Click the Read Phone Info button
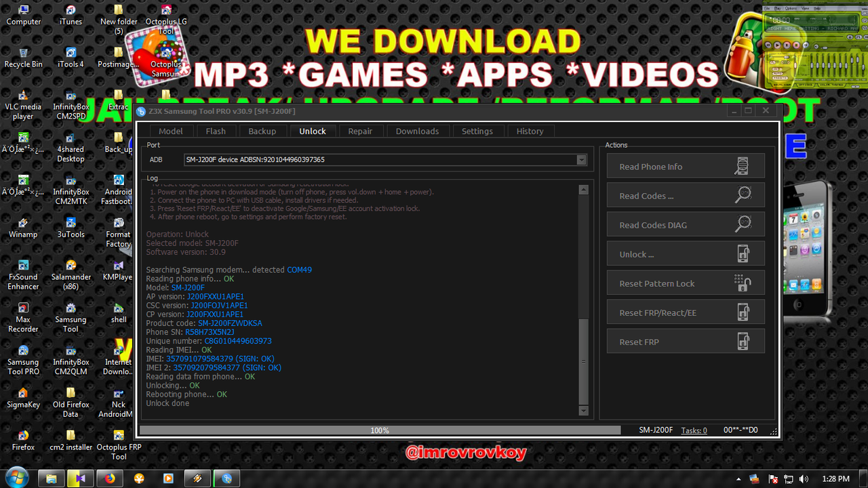868x488 pixels. 686,166
